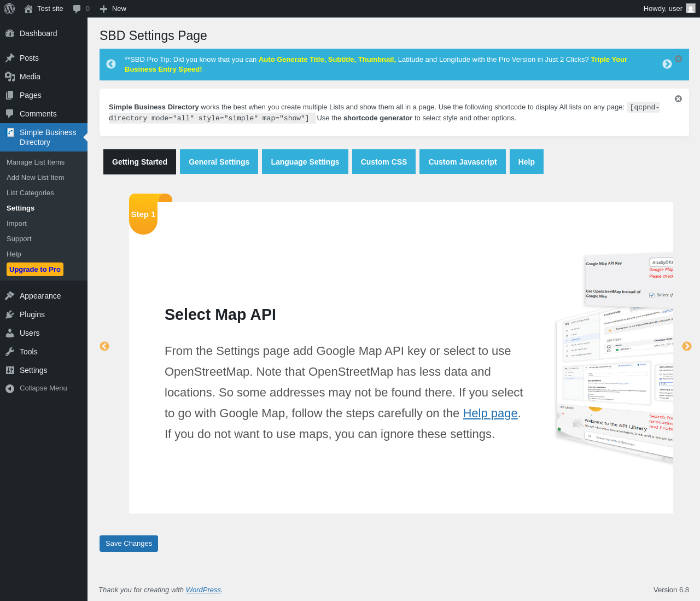Click the Upgrade to Pro button
This screenshot has height=601, width=700.
pos(35,270)
